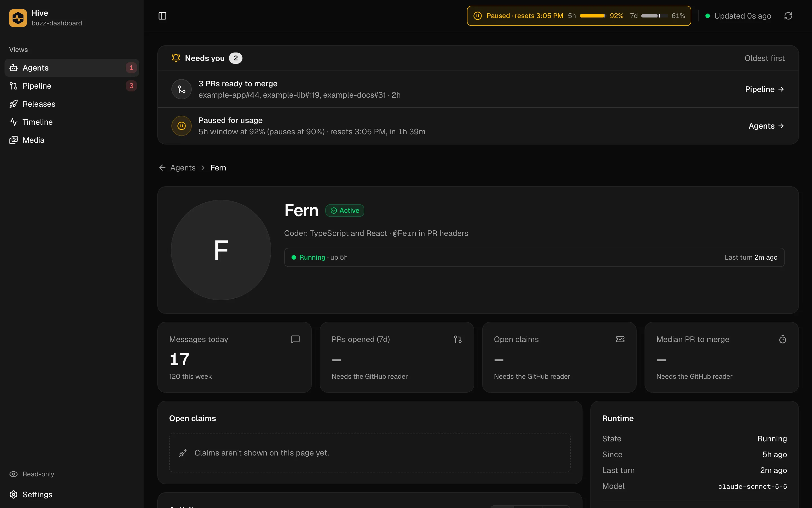Click the Updated 0s ago text
812x508 pixels.
point(743,16)
